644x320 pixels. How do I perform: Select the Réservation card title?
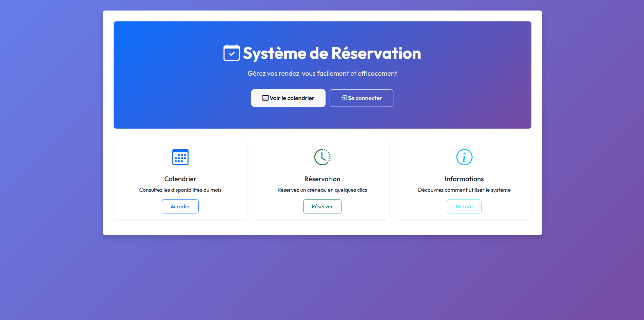pos(322,179)
